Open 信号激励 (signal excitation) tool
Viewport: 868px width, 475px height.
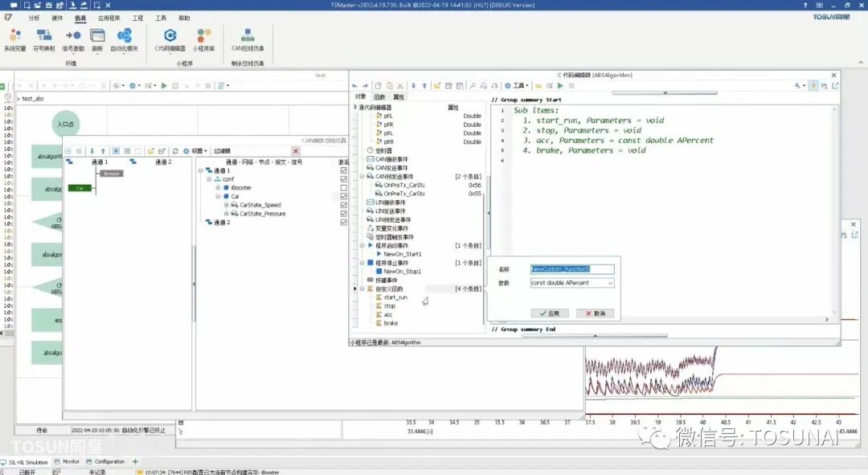point(73,40)
